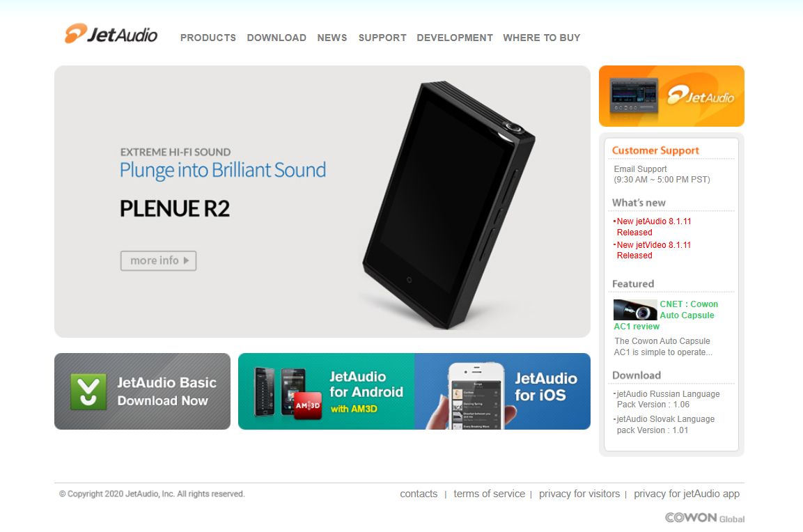Open jetAudio Russian Language Pack download
Screen dimensions: 803x532
[x=667, y=399]
